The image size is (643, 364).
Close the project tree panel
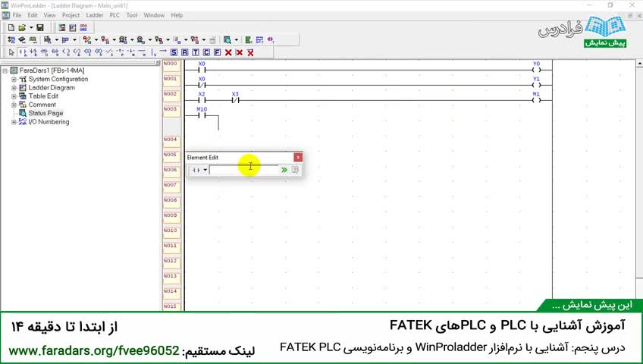pyautogui.click(x=158, y=63)
